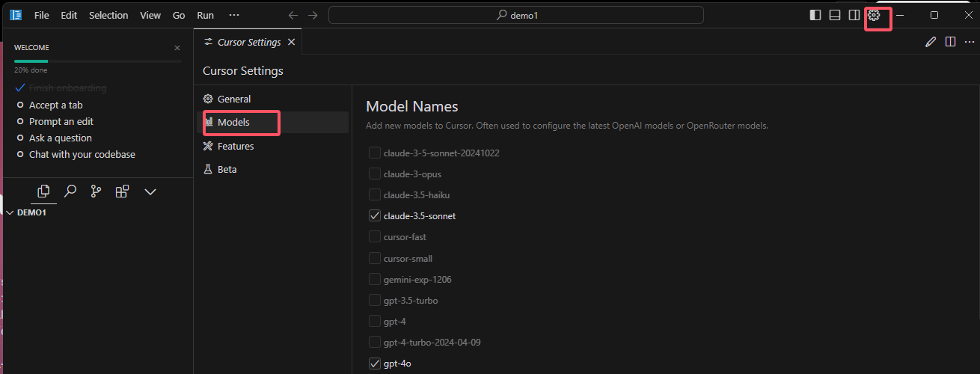Image resolution: width=980 pixels, height=374 pixels.
Task: Toggle the primary sidebar layout icon
Action: [815, 15]
